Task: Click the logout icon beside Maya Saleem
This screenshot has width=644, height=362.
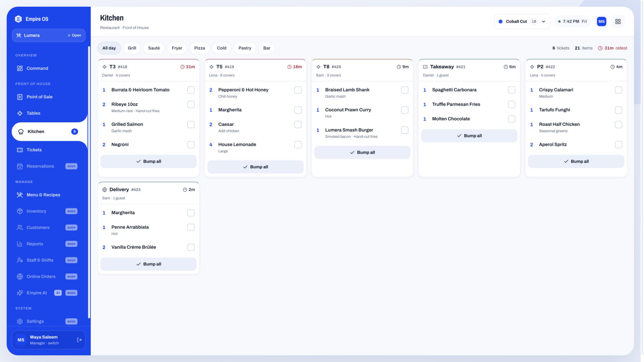Action: point(79,340)
